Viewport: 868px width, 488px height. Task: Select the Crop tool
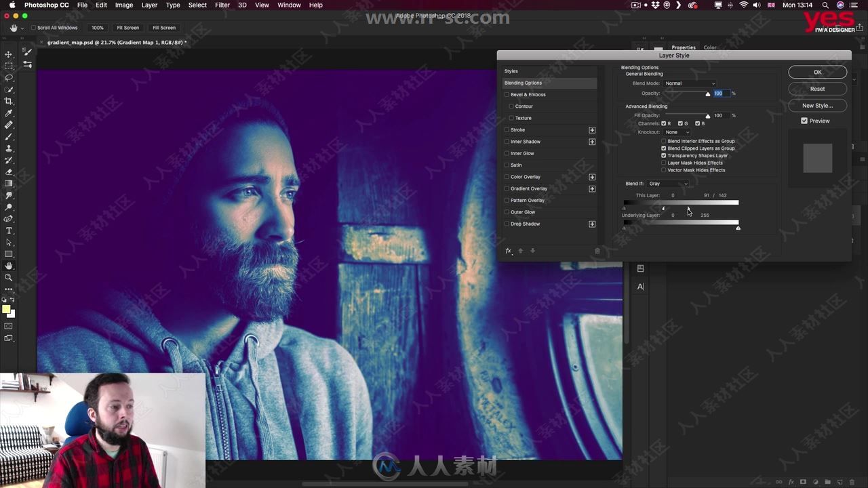tap(9, 101)
